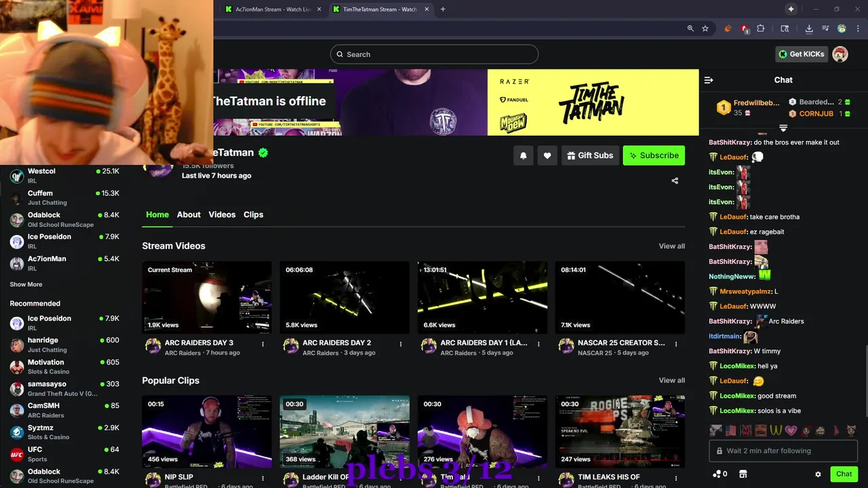Open samasayso recommended channel

64,388
